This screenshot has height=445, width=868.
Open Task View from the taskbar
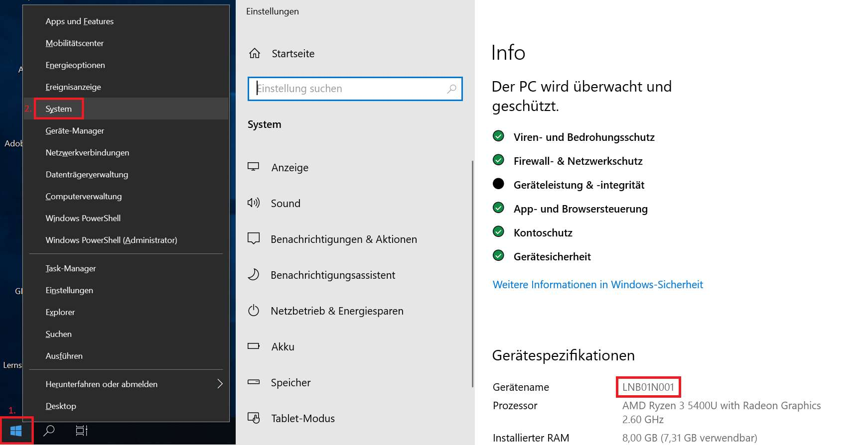(x=81, y=431)
